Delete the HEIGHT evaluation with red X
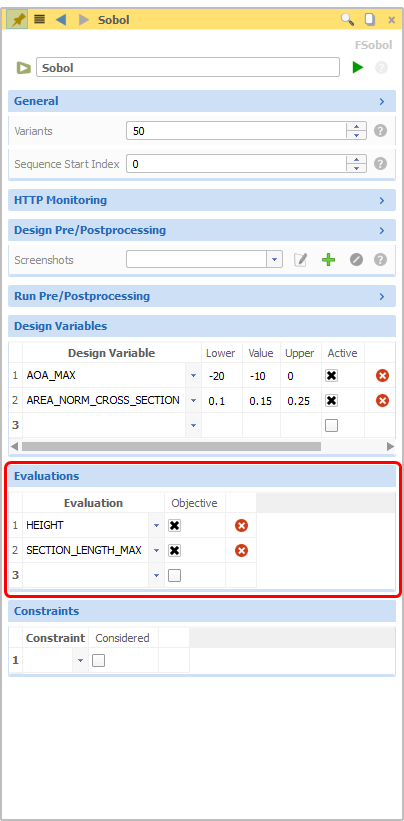 tap(241, 526)
